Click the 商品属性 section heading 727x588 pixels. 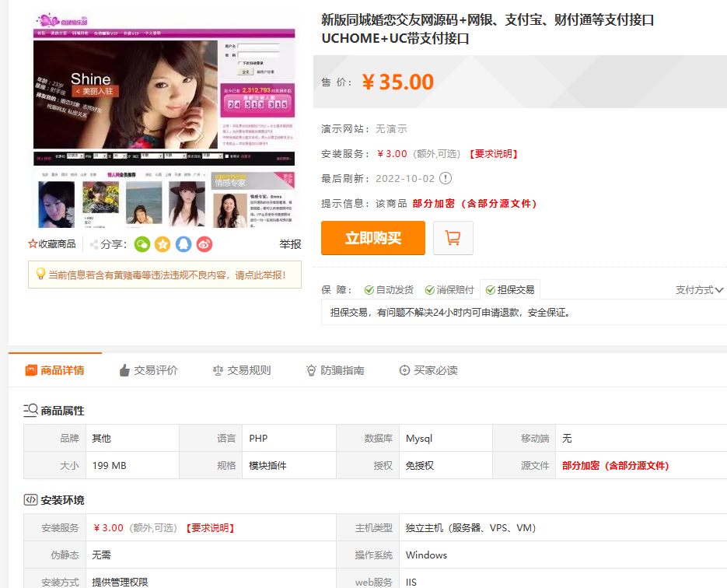point(54,411)
